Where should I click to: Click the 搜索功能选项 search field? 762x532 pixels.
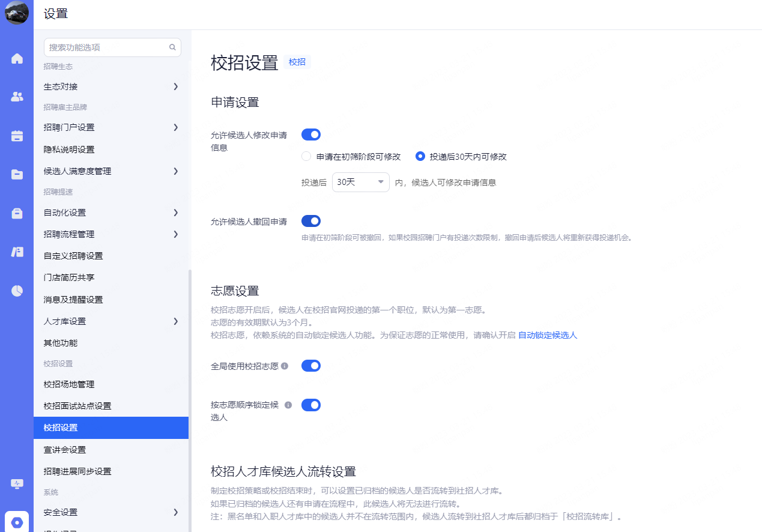click(107, 47)
